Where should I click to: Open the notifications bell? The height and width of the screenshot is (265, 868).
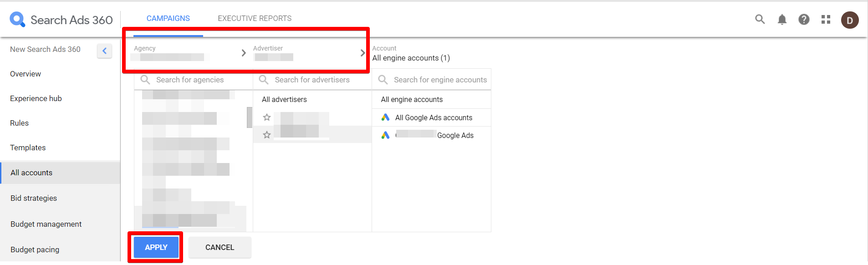782,20
